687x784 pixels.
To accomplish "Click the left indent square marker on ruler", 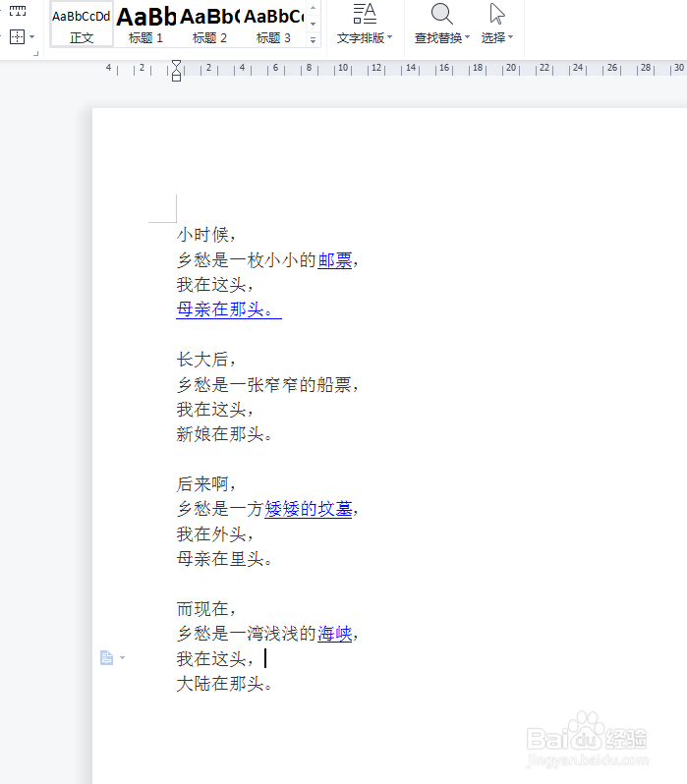I will pyautogui.click(x=176, y=77).
